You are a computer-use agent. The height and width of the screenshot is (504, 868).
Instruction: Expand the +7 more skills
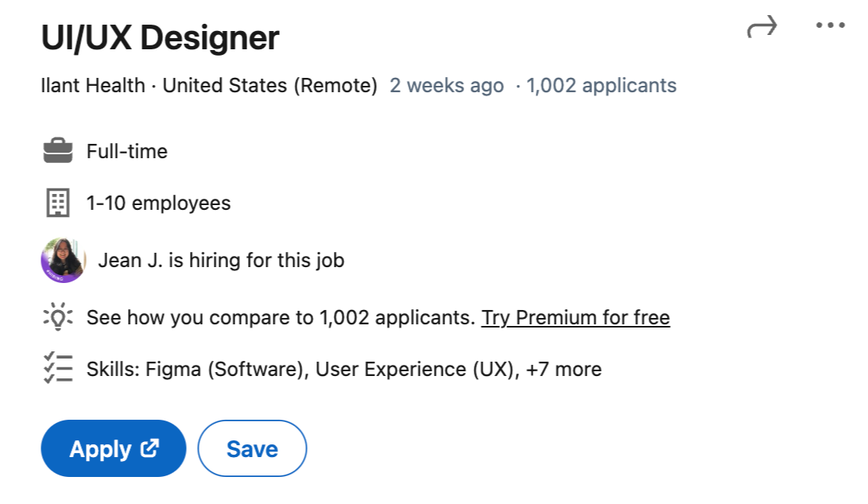[564, 370]
